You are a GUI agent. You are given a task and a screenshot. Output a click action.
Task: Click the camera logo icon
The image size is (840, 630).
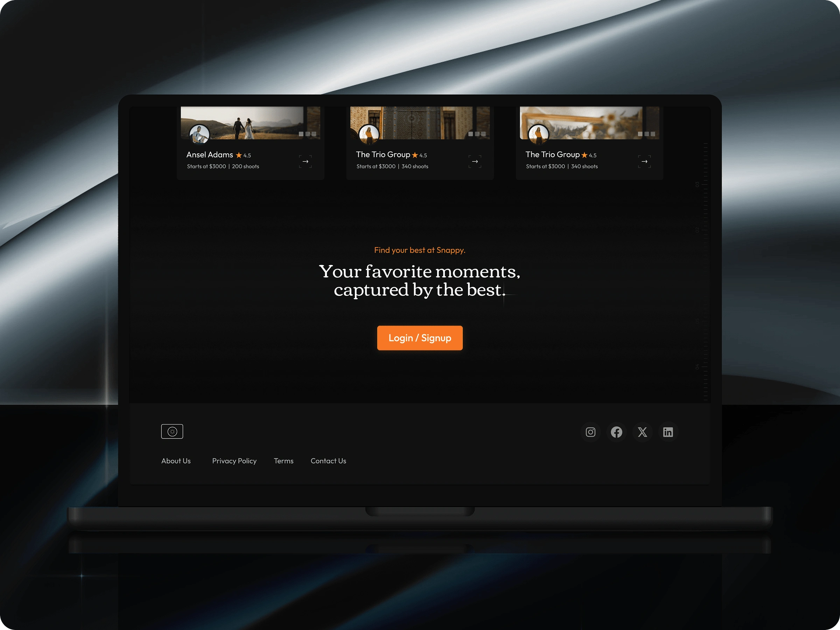(172, 432)
